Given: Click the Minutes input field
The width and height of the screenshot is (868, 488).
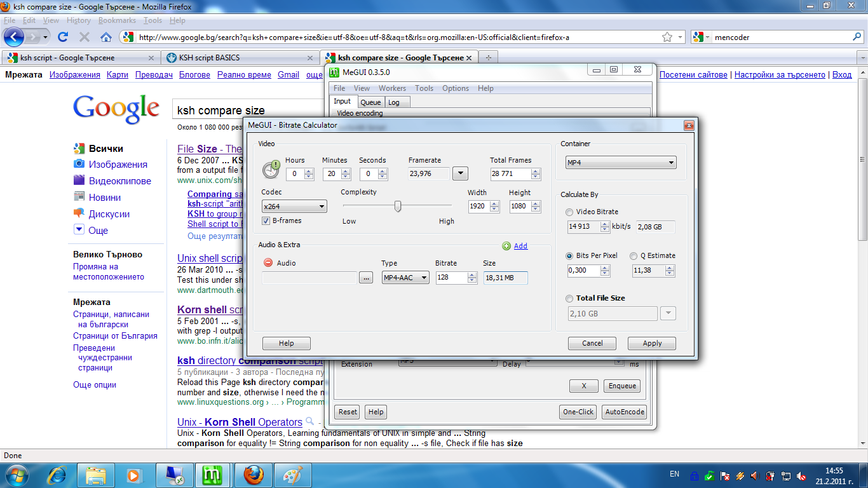Looking at the screenshot, I should pos(332,173).
